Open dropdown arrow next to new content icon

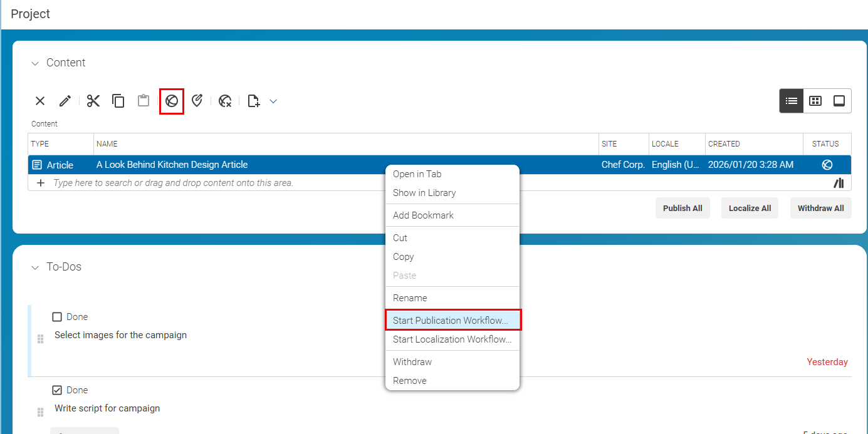click(273, 101)
